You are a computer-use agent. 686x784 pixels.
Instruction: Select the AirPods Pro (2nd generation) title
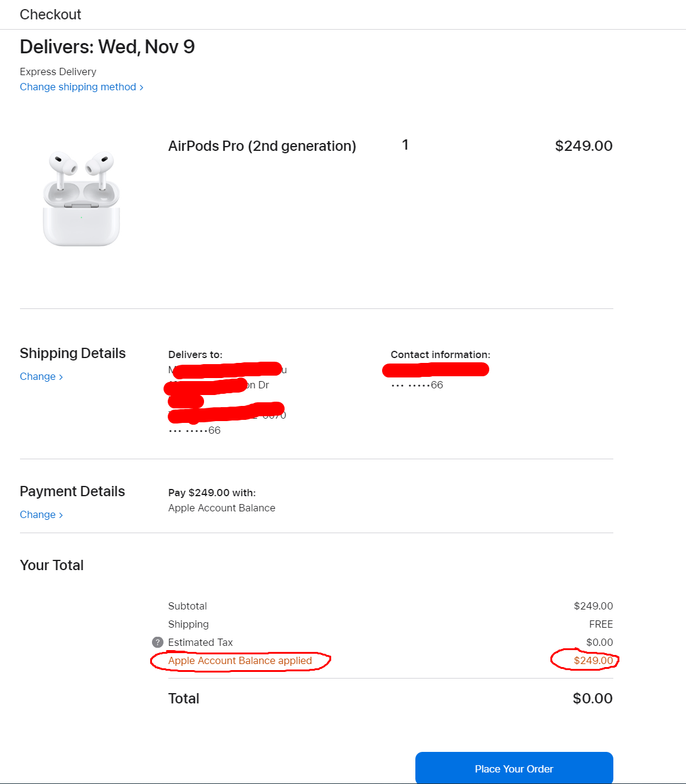pos(262,146)
